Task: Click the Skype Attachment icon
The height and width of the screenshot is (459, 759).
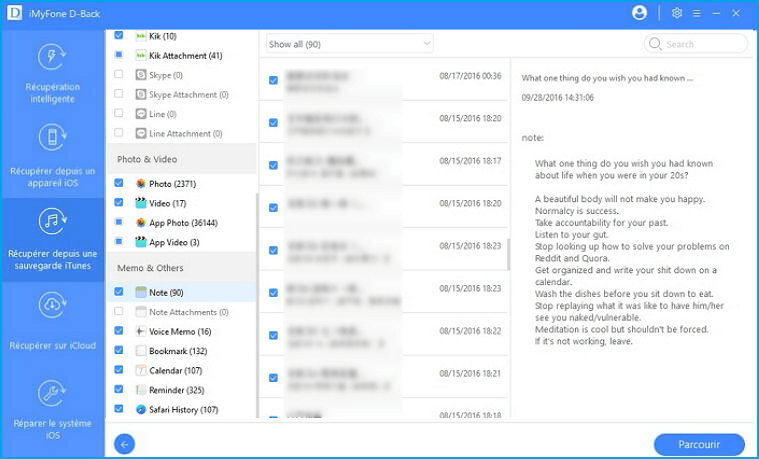Action: [141, 94]
